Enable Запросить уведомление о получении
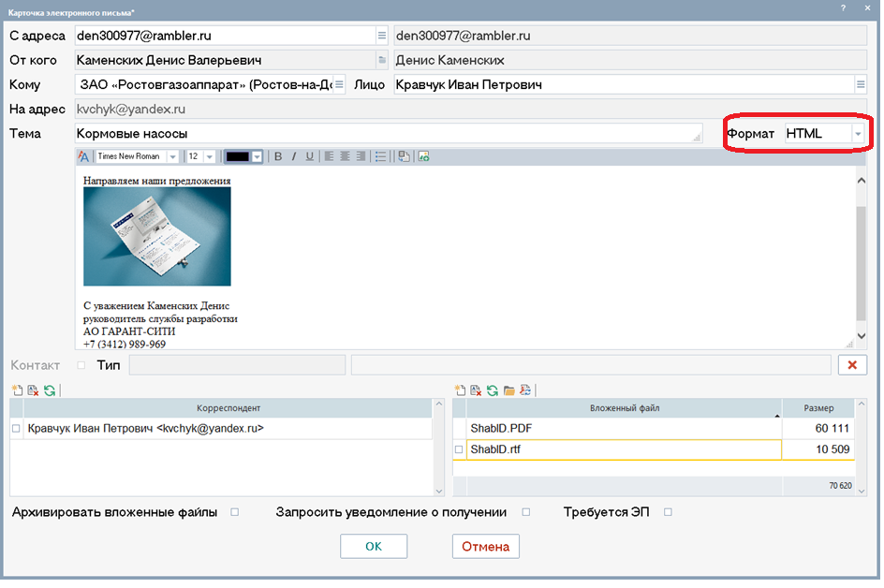Viewport: 884px width, 588px height. click(x=526, y=512)
